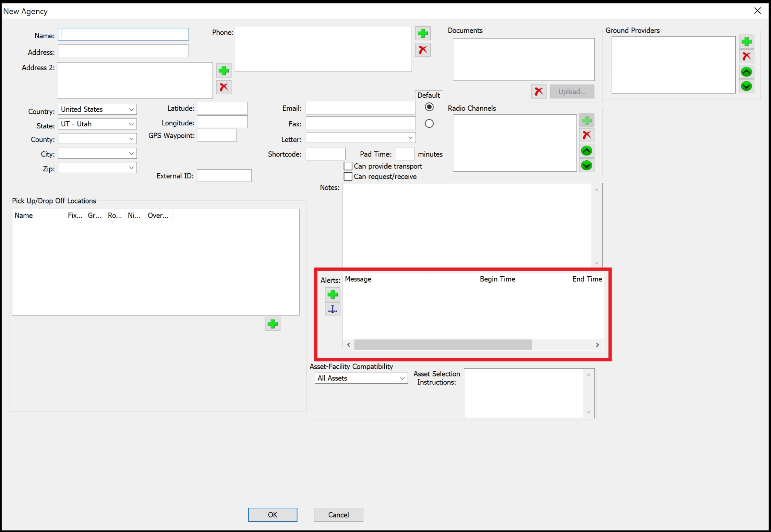This screenshot has width=771, height=532.
Task: Click the End Time column header
Action: click(x=560, y=279)
